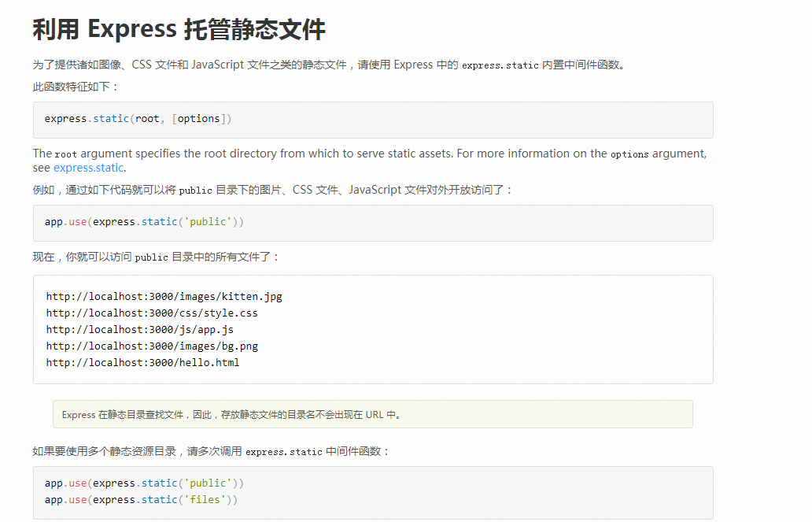Click the kitten.jpg localhost URL line
Screen dimensions: 812x522
164,297
